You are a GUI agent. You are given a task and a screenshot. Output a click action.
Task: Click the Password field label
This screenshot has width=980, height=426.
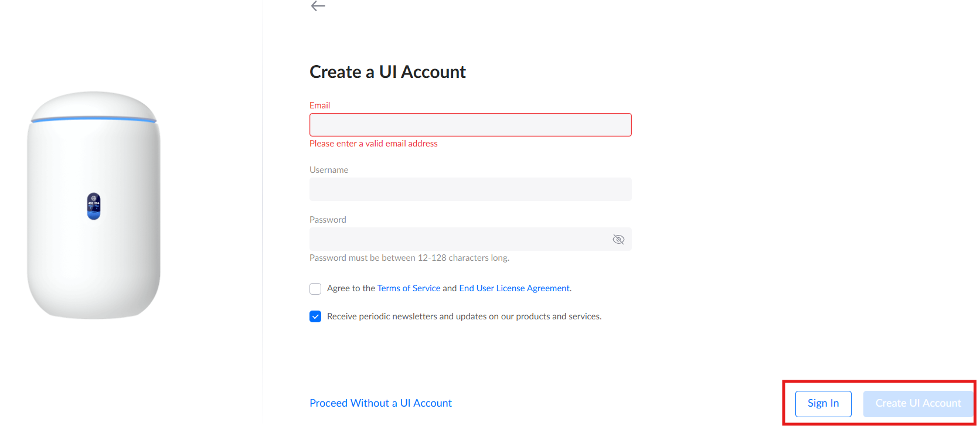(328, 220)
